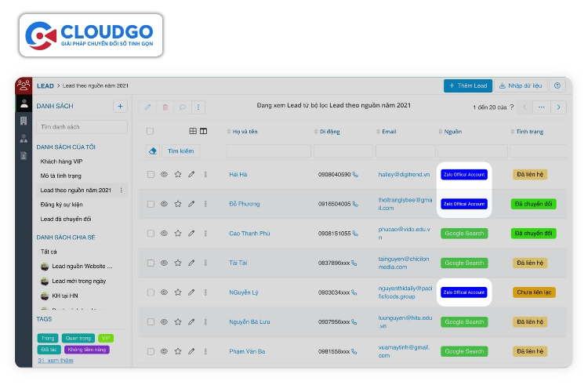This screenshot has width=588, height=392.
Task: Open the comment bubble icon in toolbar
Action: tap(182, 107)
